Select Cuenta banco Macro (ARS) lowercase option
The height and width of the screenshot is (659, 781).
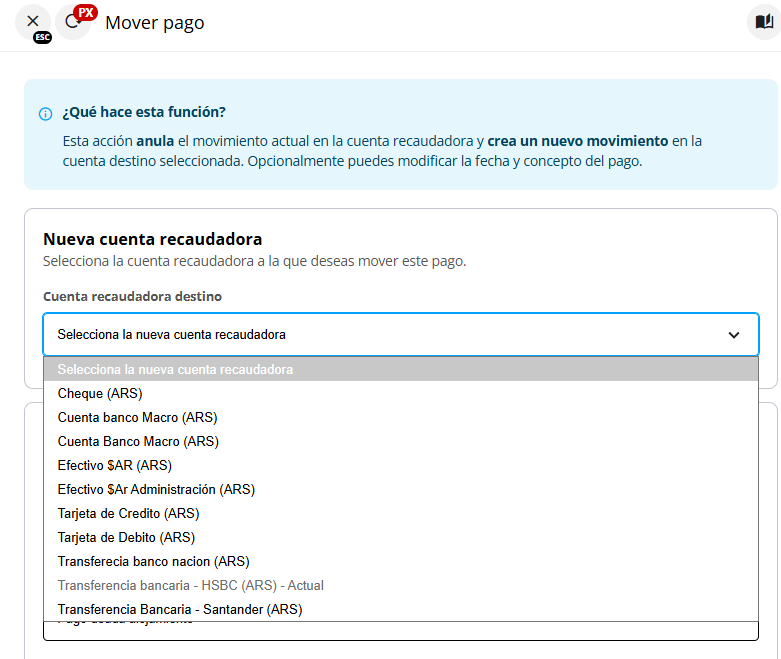point(400,417)
